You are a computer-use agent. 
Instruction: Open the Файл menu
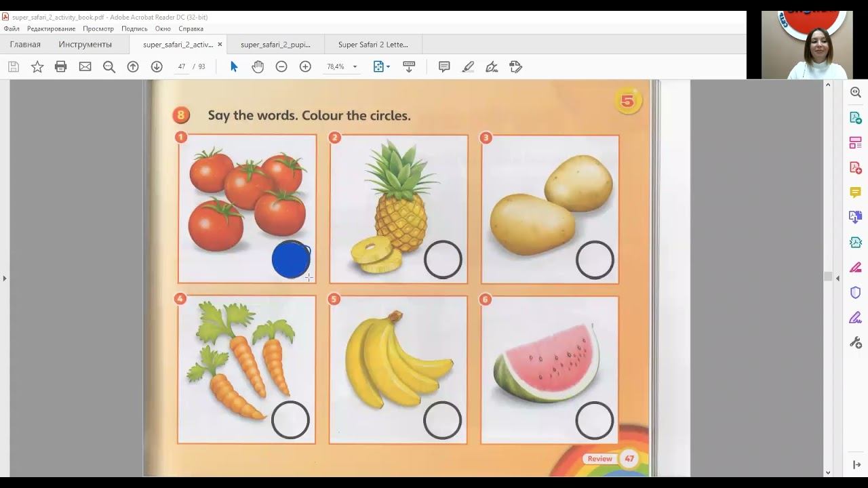coord(12,28)
